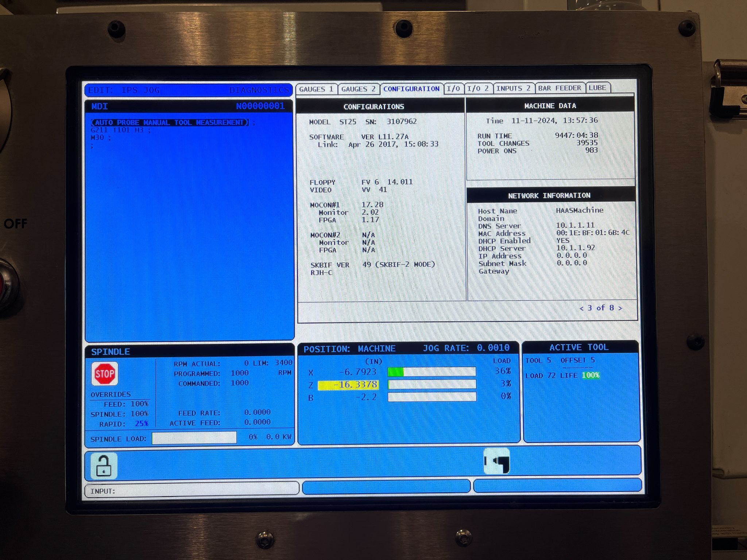The height and width of the screenshot is (560, 747).
Task: Click the G211 T101 H3 program line
Action: pos(120,130)
